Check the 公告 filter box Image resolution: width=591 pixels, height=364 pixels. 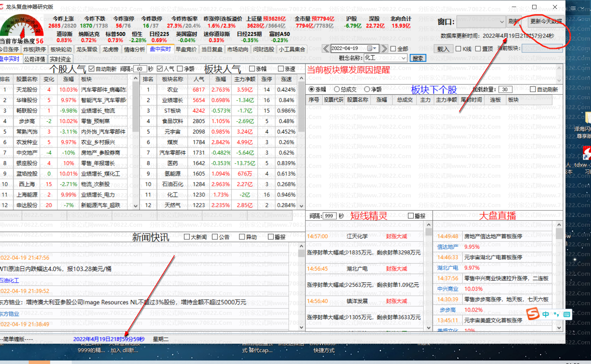215,237
